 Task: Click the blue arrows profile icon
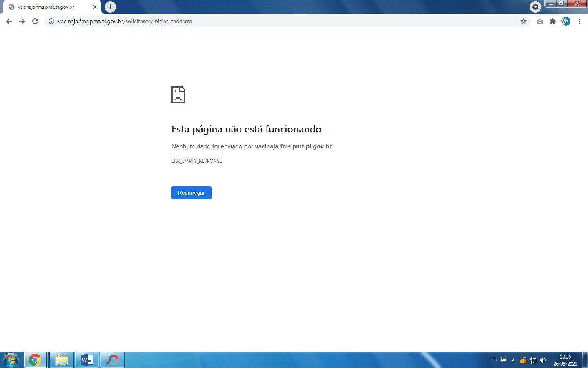(x=566, y=21)
